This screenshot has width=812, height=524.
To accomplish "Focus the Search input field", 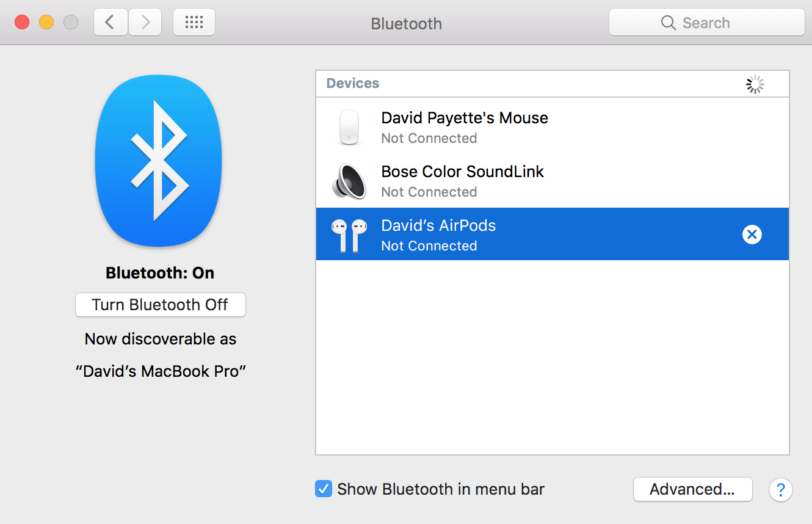I will (706, 23).
